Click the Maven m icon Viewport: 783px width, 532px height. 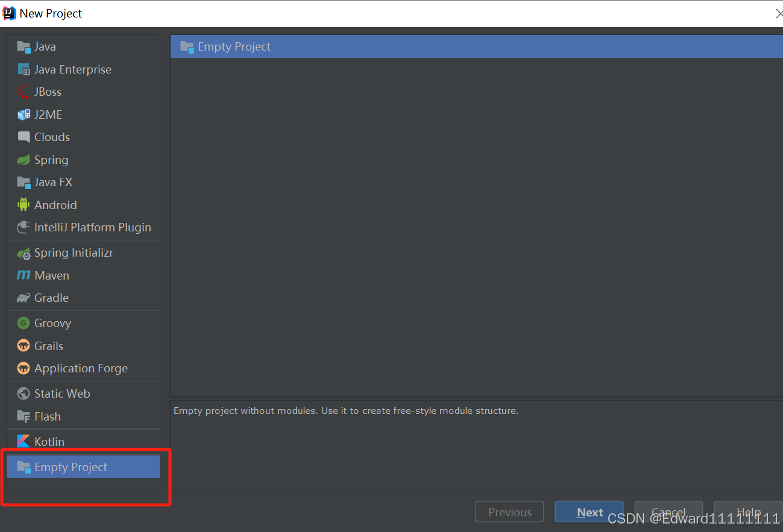(24, 275)
